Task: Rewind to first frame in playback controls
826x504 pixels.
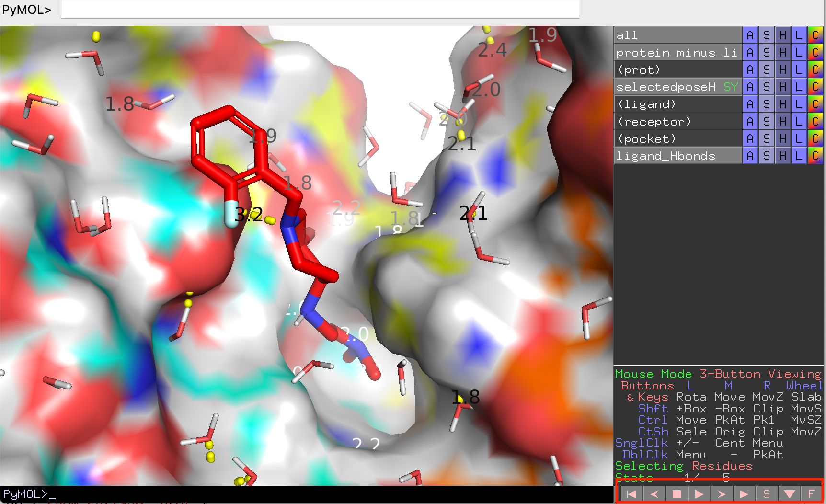Action: (631, 494)
